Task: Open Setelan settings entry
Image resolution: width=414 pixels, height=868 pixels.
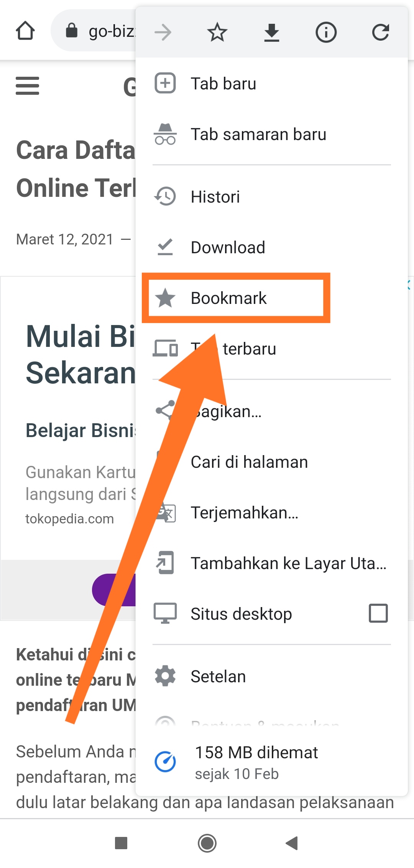Action: (x=272, y=677)
